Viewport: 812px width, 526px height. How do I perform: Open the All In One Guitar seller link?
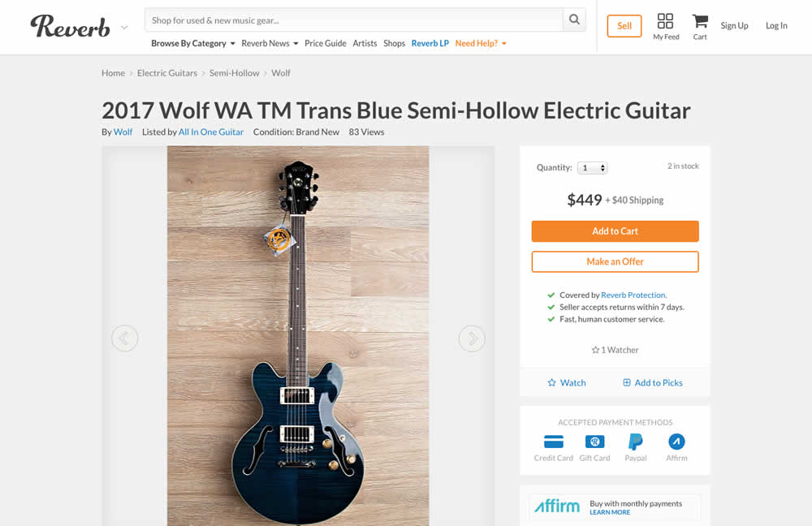click(211, 131)
